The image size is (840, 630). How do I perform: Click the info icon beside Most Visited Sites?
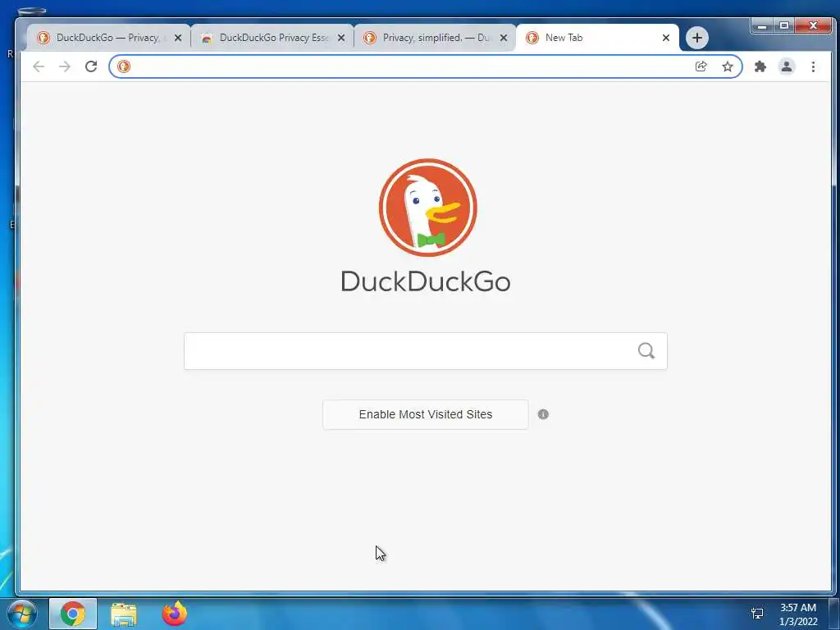point(543,414)
